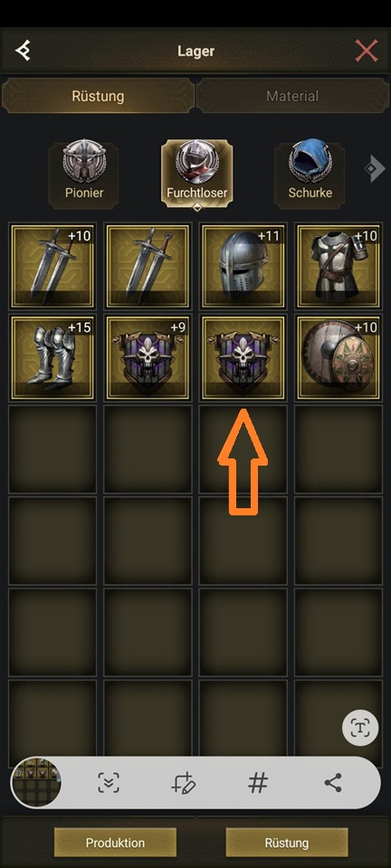Select the +10 twin swords item
The image size is (391, 868).
tap(52, 266)
